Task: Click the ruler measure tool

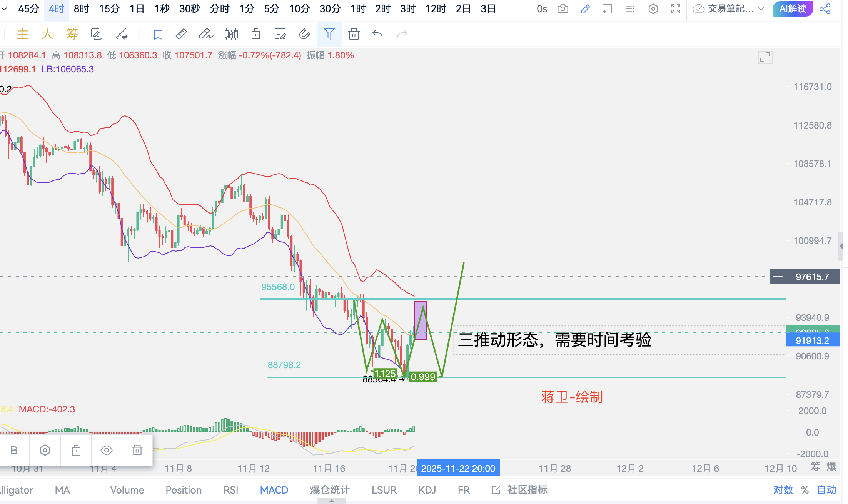Action: 181,34
